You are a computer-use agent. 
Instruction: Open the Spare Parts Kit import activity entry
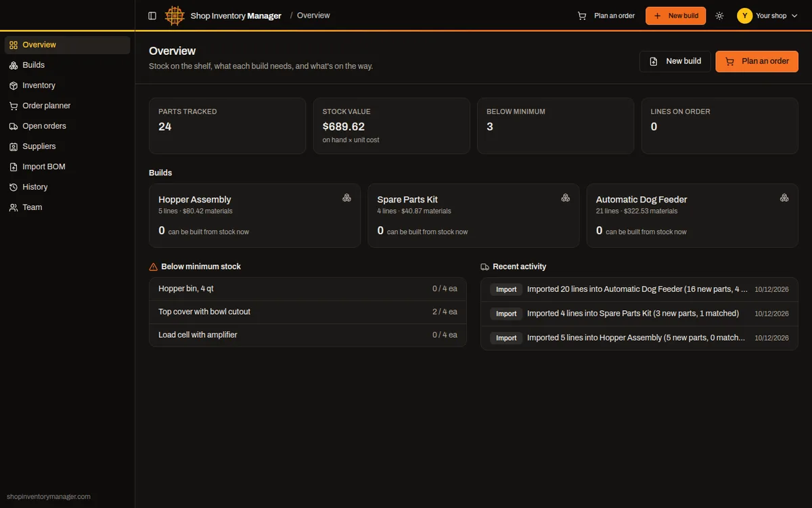639,314
